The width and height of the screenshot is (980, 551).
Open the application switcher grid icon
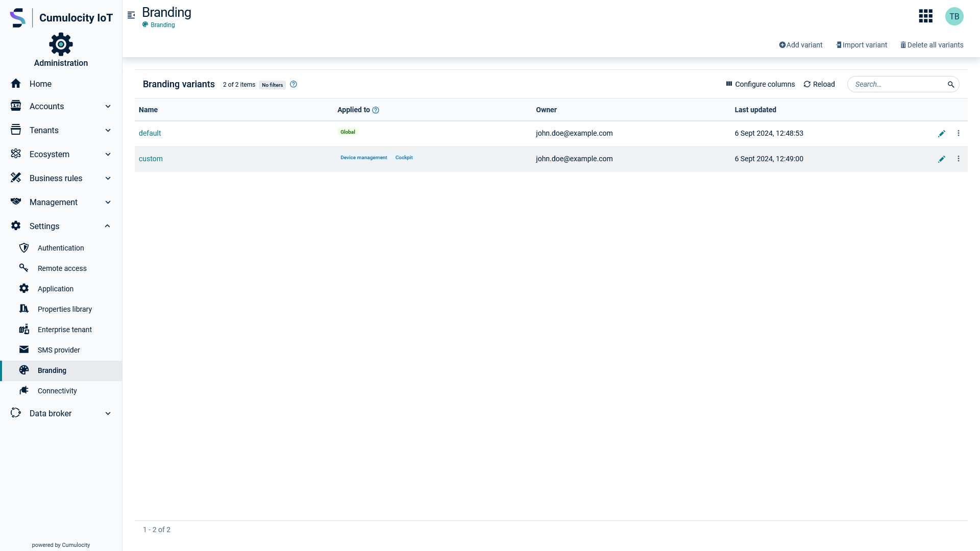click(925, 16)
